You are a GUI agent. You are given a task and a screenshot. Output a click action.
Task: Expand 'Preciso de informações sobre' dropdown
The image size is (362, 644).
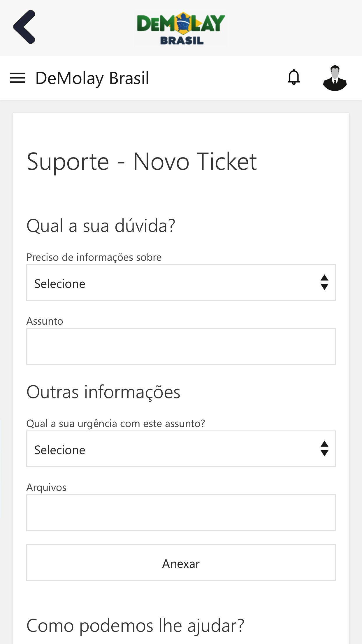pos(181,283)
